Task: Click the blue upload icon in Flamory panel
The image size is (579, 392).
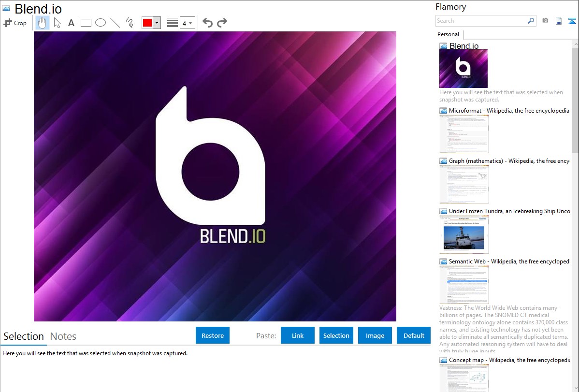Action: [572, 21]
